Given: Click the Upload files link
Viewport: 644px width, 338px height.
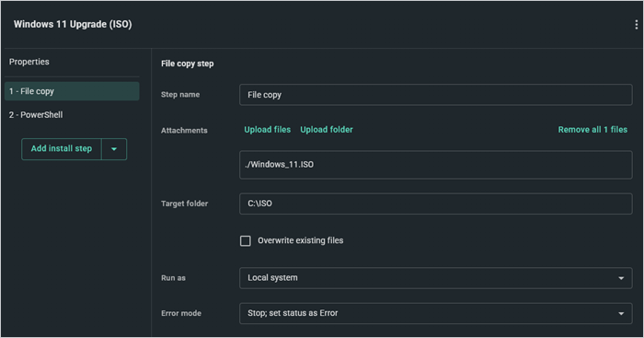Looking at the screenshot, I should click(268, 130).
